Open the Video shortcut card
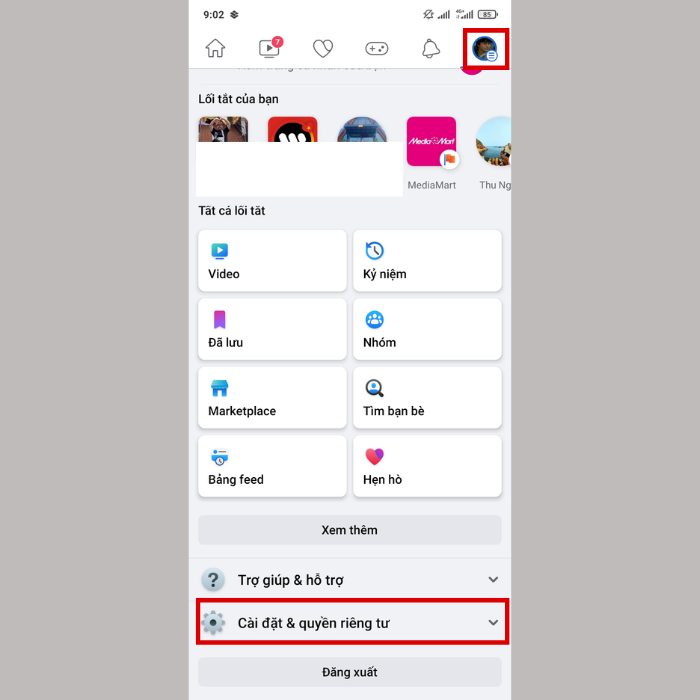This screenshot has width=700, height=700. [x=272, y=261]
